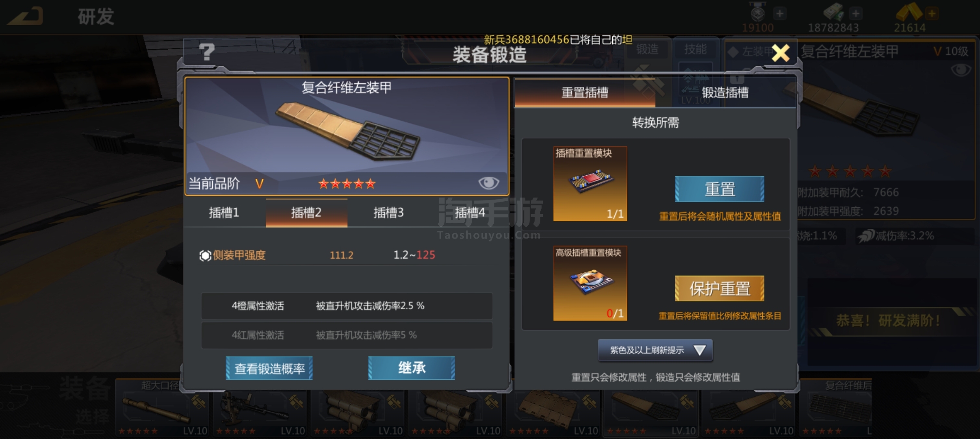Open the question mark help icon
Image resolution: width=980 pixels, height=439 pixels.
click(x=207, y=52)
